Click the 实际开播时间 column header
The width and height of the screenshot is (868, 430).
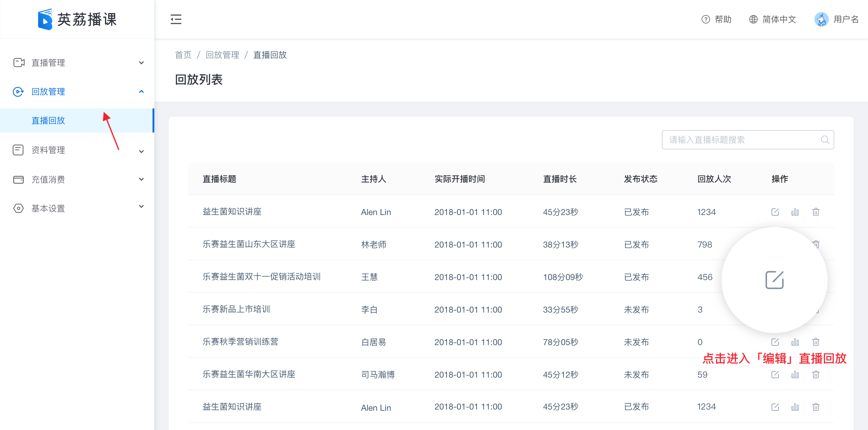(460, 179)
